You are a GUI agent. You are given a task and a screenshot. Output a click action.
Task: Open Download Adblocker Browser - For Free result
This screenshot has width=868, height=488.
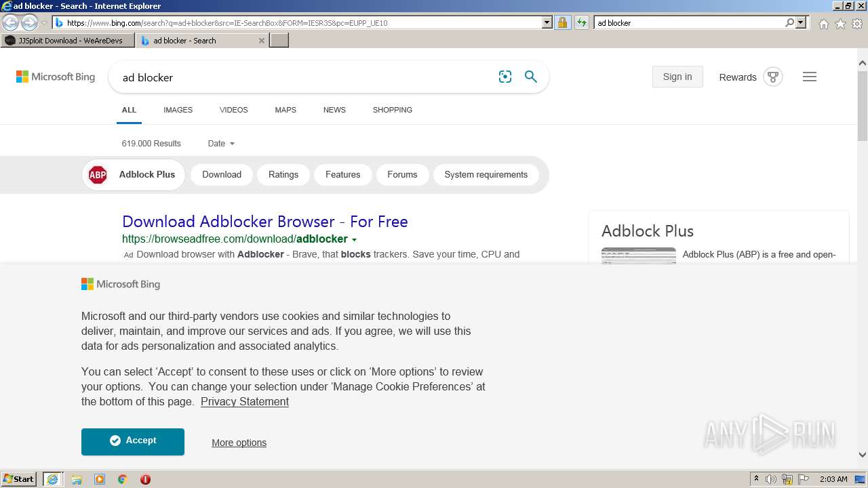(265, 222)
